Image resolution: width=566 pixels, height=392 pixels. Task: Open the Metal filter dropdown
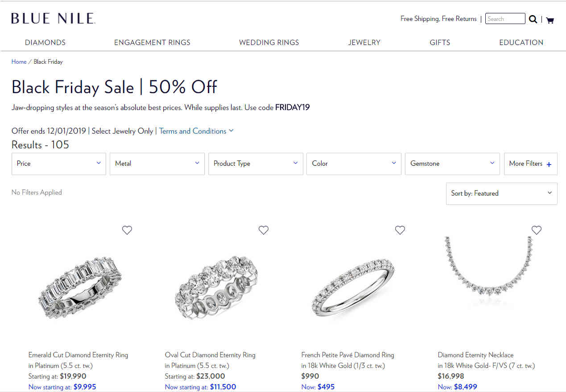coord(157,164)
